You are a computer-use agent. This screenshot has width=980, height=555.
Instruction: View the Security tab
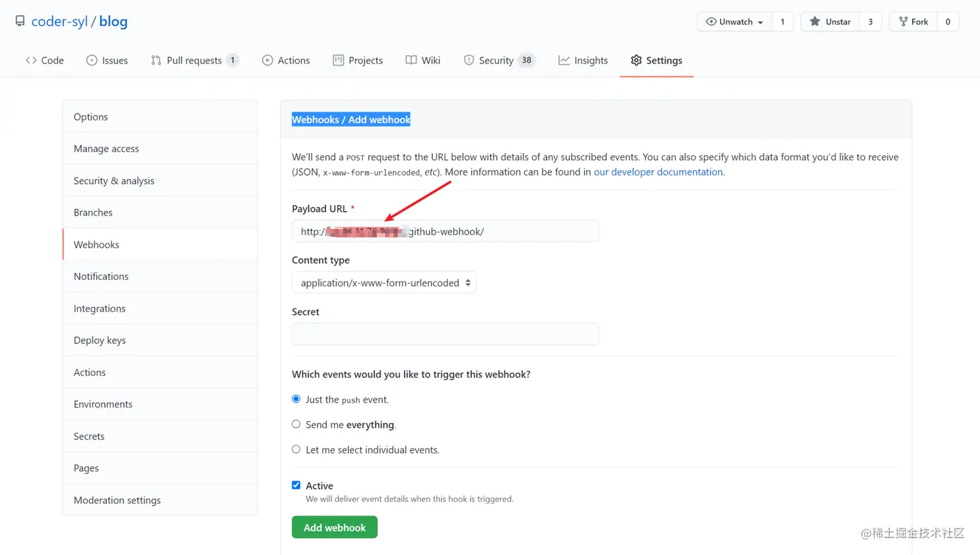point(499,60)
